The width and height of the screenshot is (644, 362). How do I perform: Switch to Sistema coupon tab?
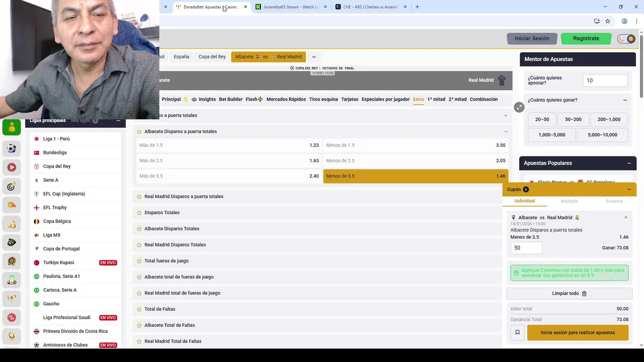tap(614, 201)
